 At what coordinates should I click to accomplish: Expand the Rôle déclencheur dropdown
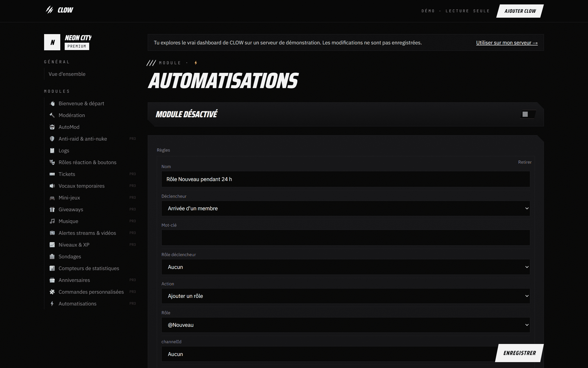click(346, 267)
